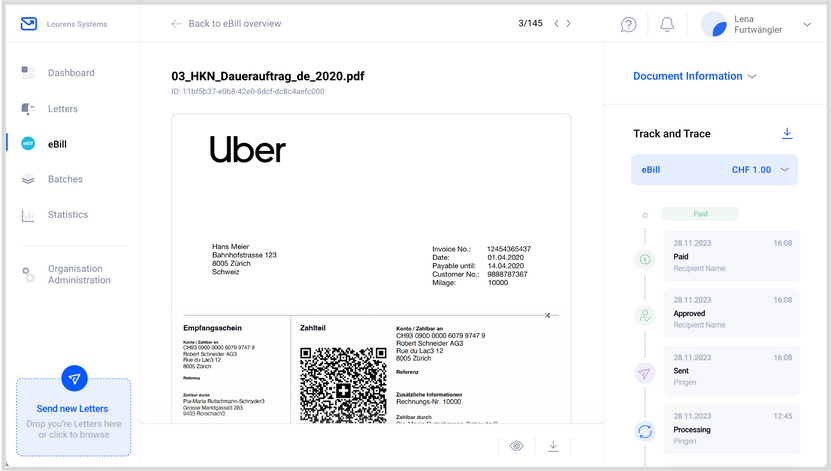Viewport: 831px width, 471px height.
Task: Click the file name 03_HKN_Dauerauftrag_de_2020.pdf
Action: [268, 76]
